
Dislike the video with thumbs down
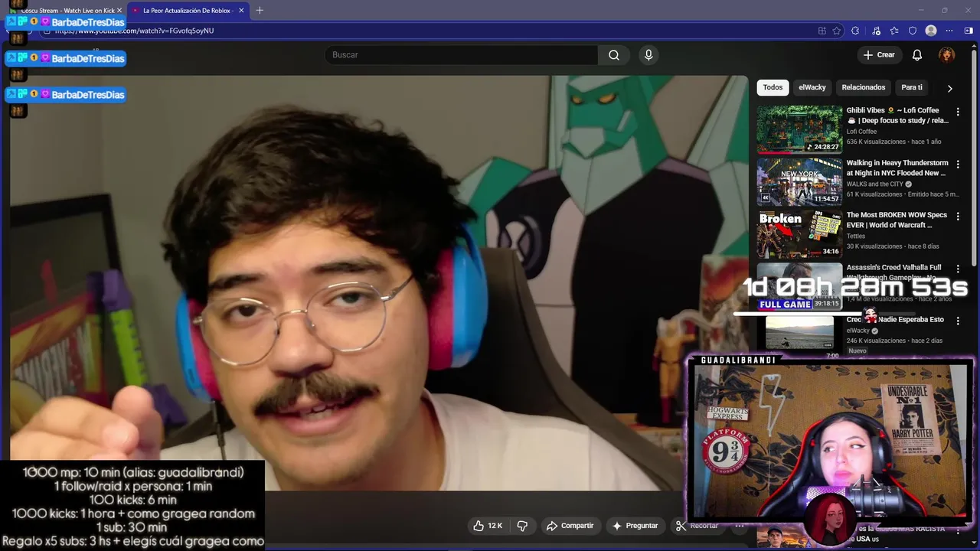click(523, 526)
